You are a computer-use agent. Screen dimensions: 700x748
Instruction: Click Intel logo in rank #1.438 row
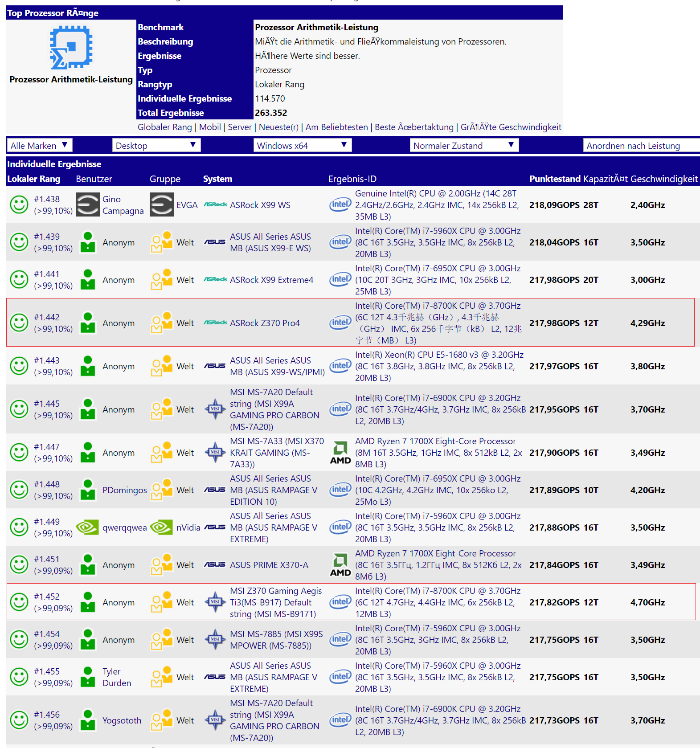pyautogui.click(x=340, y=205)
